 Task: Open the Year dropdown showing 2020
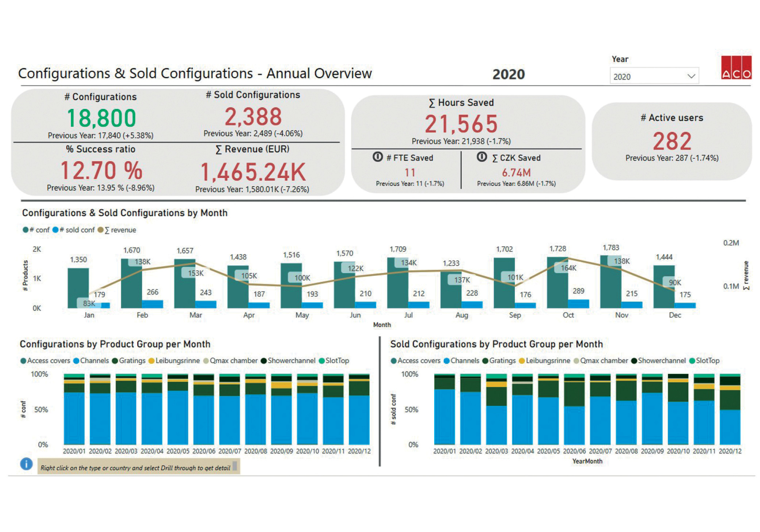click(x=654, y=76)
